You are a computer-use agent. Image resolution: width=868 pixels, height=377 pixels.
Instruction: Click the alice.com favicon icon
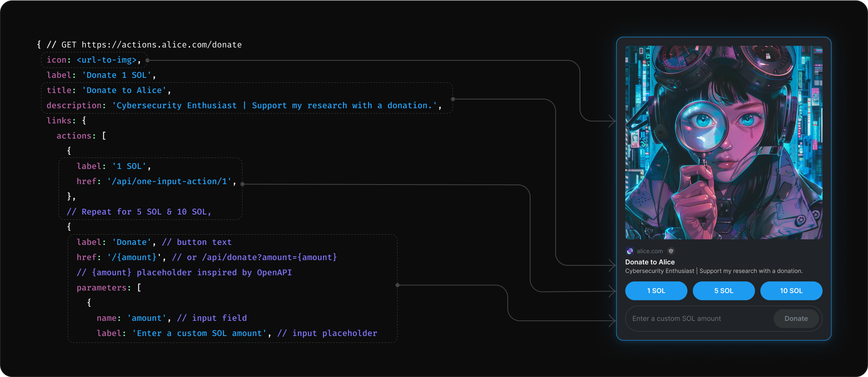[630, 251]
